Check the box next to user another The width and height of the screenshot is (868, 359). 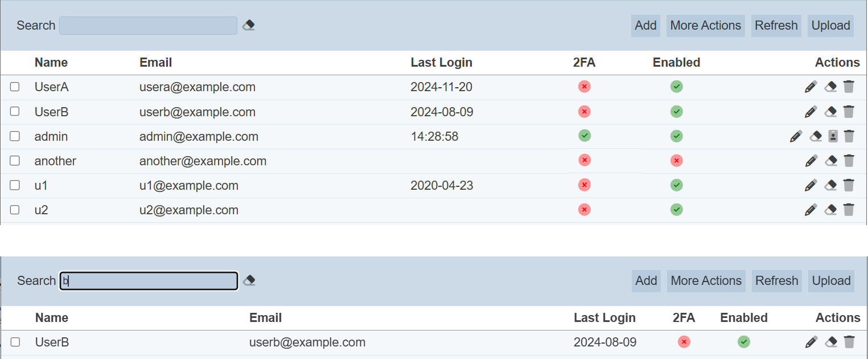click(x=15, y=161)
